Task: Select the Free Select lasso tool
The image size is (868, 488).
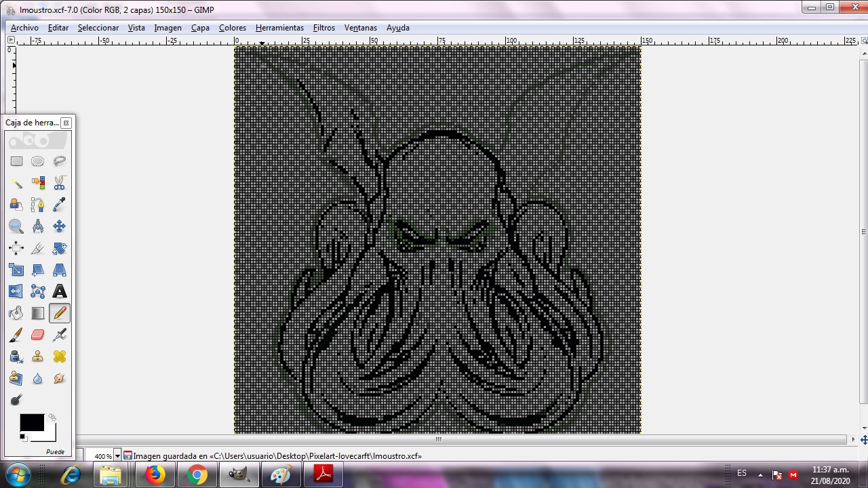Action: [x=60, y=161]
